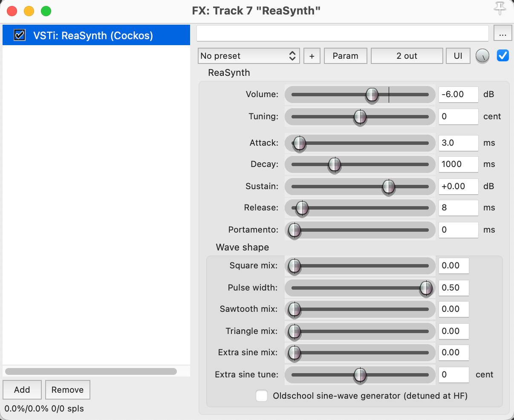Click the Sustain slider handle
514x420 pixels.
coord(388,187)
